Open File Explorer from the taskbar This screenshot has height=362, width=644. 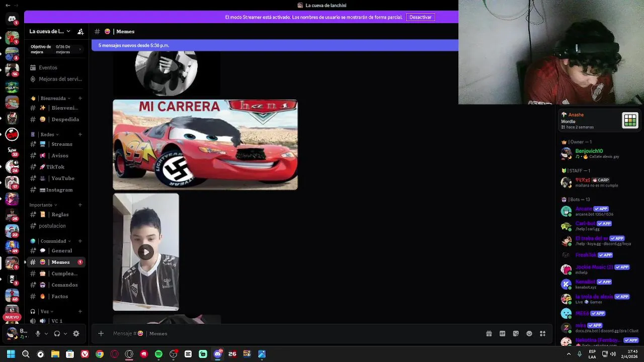pos(55,354)
